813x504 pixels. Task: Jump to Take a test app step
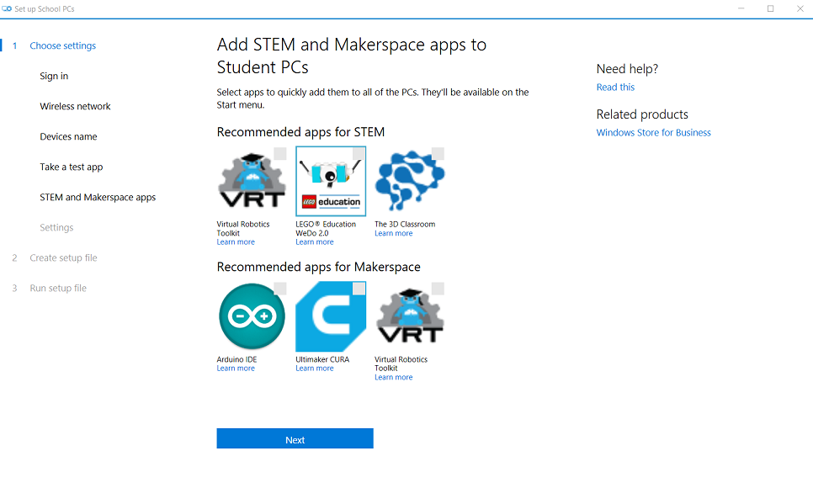tap(71, 167)
